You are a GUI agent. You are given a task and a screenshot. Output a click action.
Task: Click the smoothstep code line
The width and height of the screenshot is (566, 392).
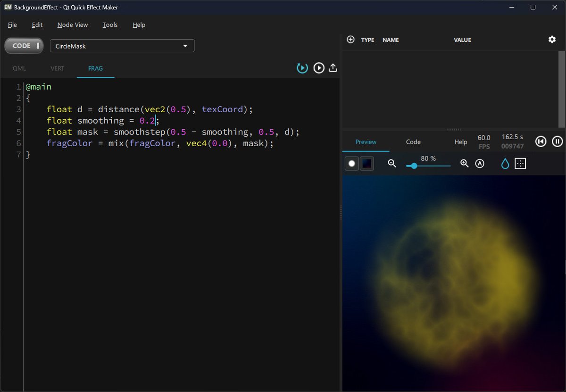coord(173,132)
